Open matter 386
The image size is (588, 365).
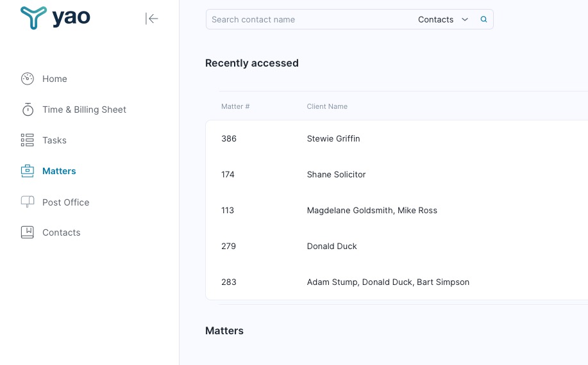click(229, 138)
